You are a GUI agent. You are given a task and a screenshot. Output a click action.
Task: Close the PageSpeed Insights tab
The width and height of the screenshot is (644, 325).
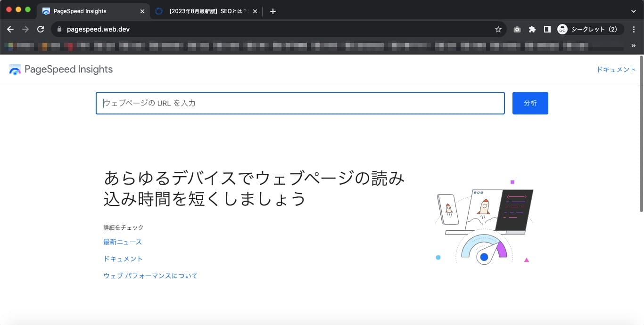142,11
